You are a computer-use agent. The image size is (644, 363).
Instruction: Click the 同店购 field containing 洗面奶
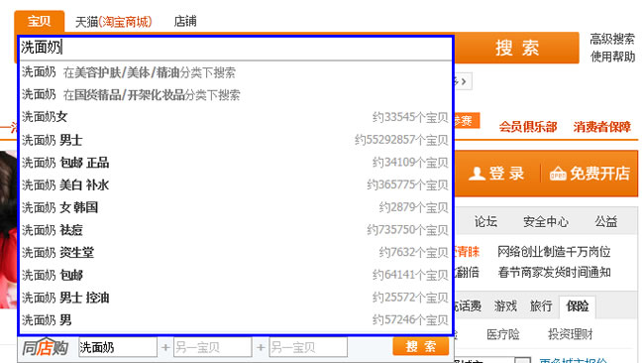click(x=118, y=348)
